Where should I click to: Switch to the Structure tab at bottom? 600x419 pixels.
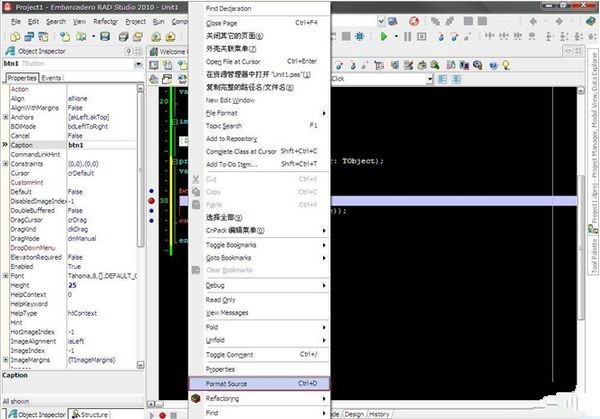click(90, 414)
